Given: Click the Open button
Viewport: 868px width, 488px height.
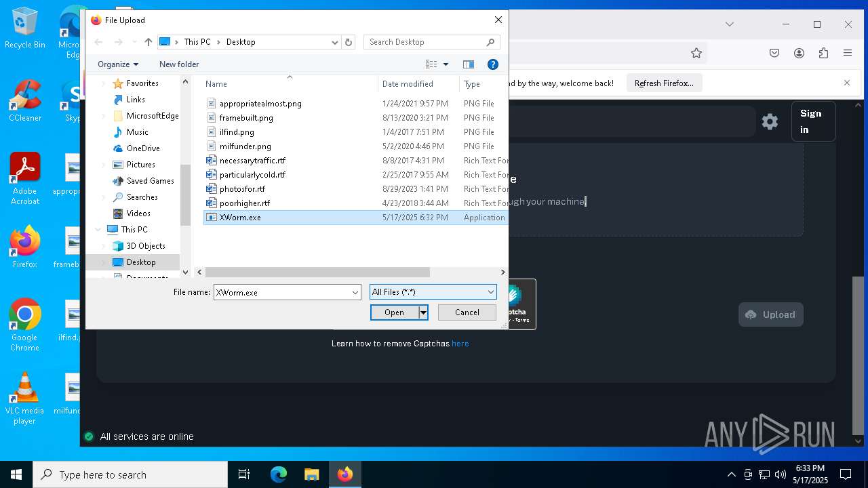Looking at the screenshot, I should [x=394, y=312].
